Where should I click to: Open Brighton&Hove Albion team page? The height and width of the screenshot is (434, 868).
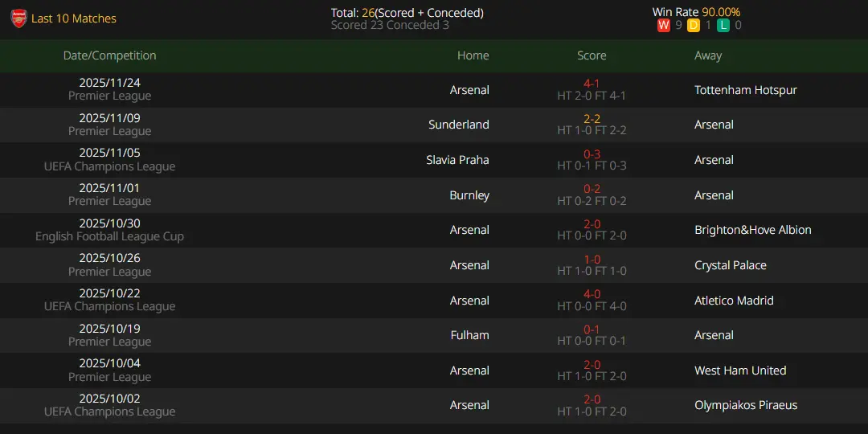[x=753, y=230]
